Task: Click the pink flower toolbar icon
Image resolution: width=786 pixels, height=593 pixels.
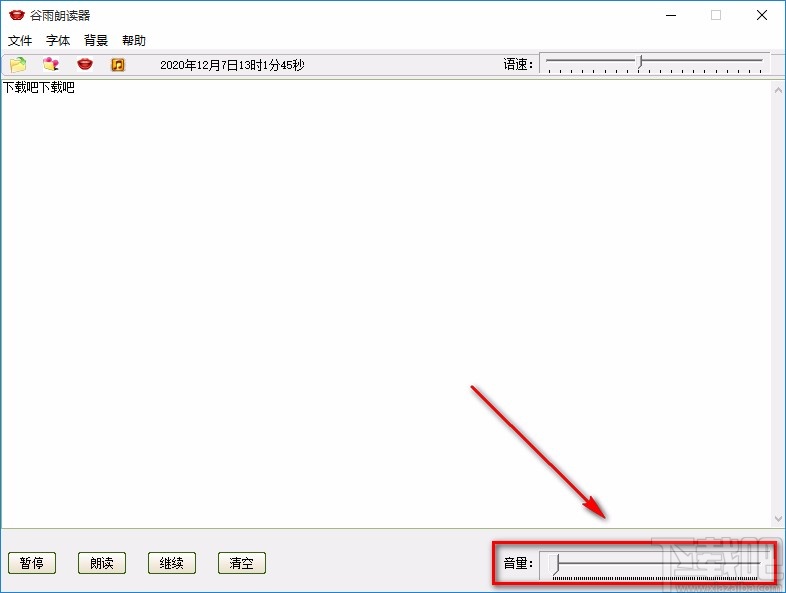Action: tap(51, 64)
